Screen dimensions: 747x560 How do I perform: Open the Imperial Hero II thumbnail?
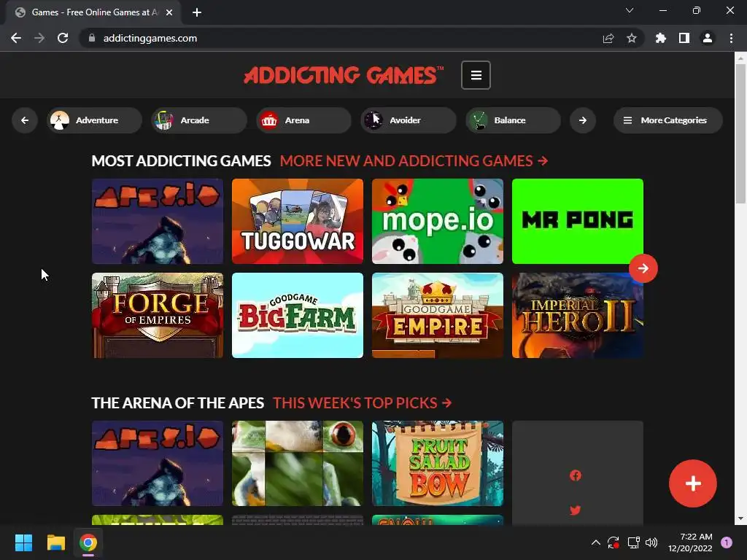click(x=578, y=315)
